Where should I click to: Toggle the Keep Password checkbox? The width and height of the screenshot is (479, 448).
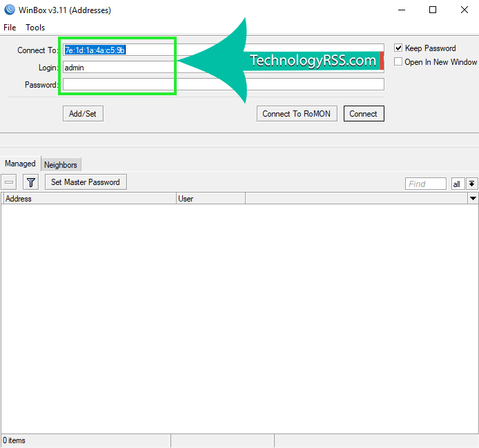click(x=398, y=48)
